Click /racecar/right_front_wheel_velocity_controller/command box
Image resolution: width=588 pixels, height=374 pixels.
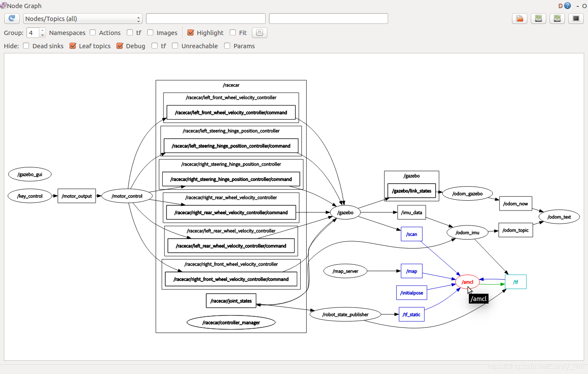[x=231, y=279]
